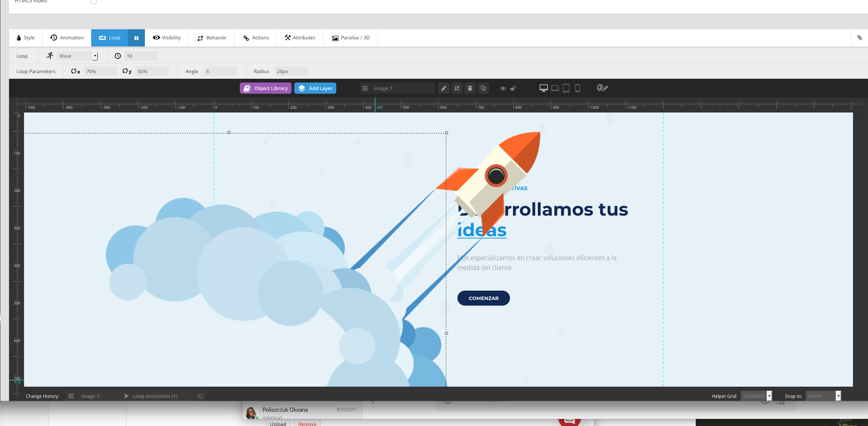Click the paperclip icon at right
This screenshot has width=868, height=426.
point(859,38)
